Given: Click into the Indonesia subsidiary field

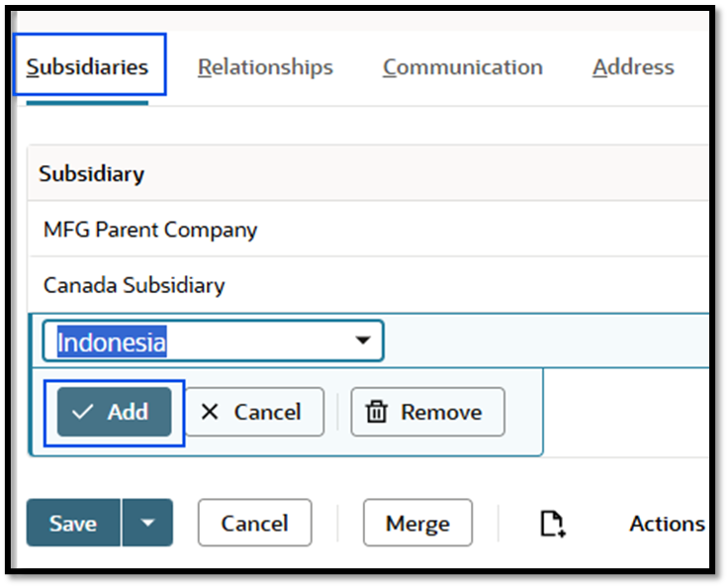Looking at the screenshot, I should [198, 342].
